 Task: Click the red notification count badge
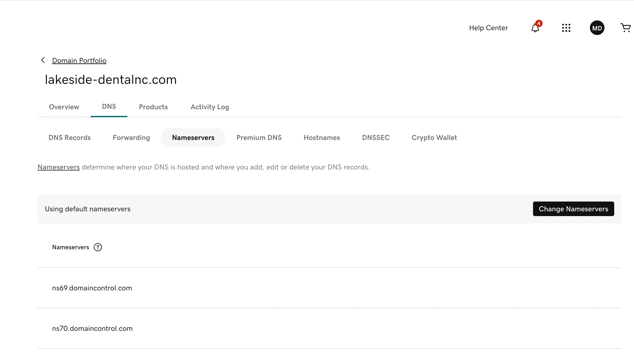(539, 23)
